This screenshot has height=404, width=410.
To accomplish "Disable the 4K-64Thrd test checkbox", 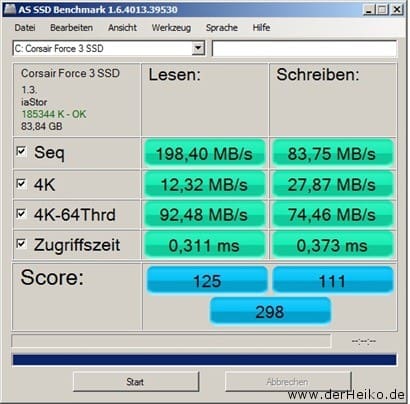I will point(21,213).
